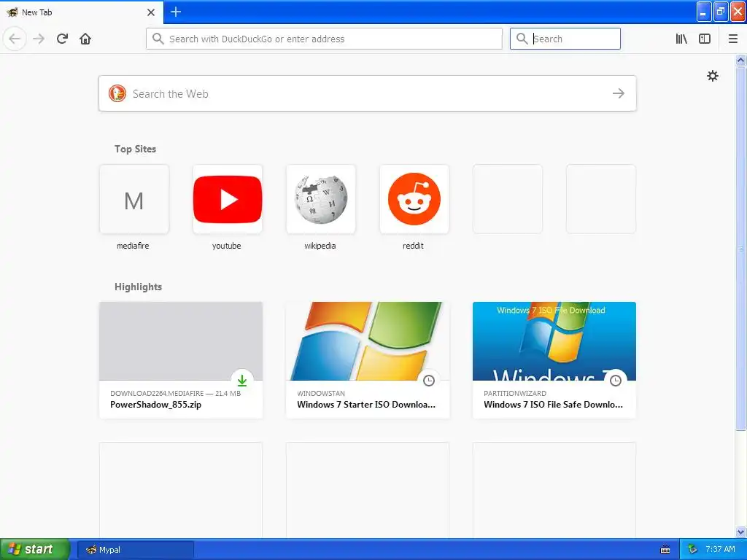This screenshot has height=560, width=747.
Task: Open the mediafire top site tile
Action: [134, 199]
